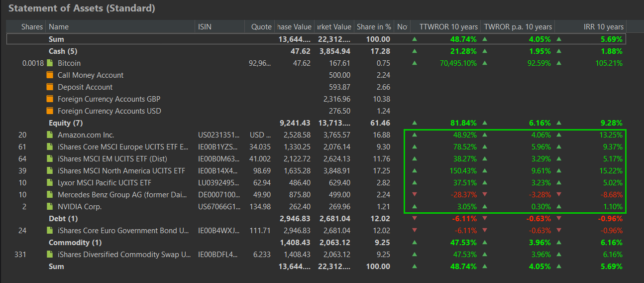This screenshot has width=644, height=283.
Task: Select the Cash (5) category row
Action: (x=316, y=51)
